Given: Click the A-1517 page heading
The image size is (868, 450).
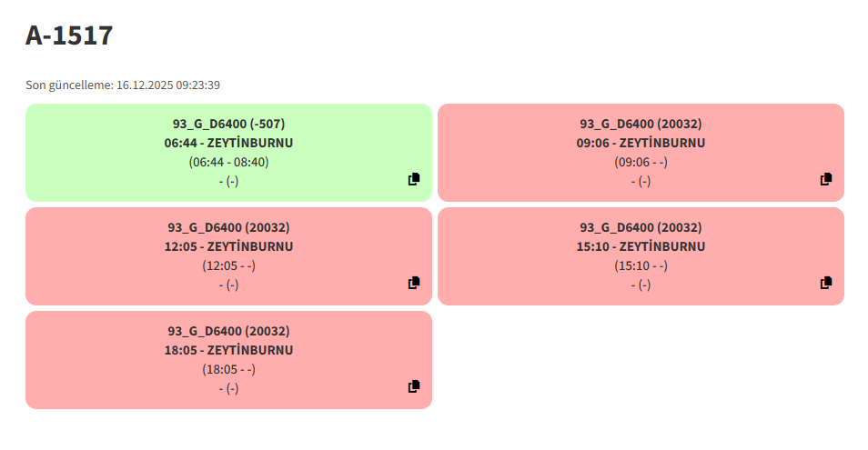Looking at the screenshot, I should click(69, 35).
